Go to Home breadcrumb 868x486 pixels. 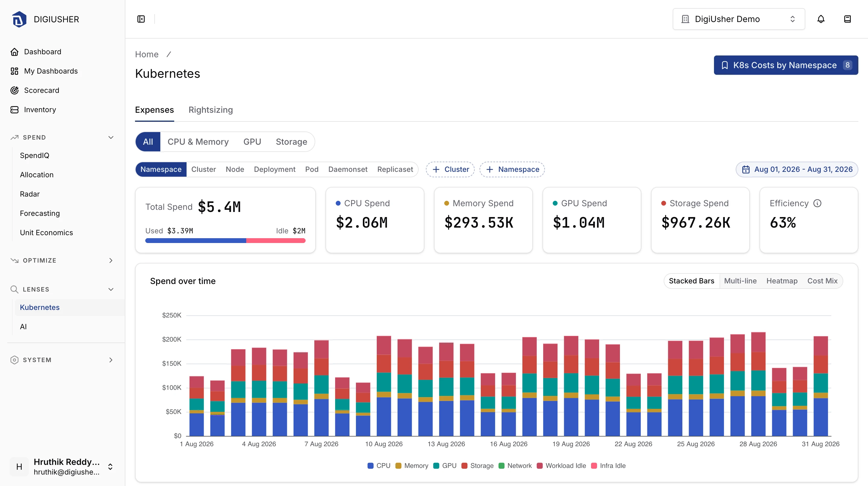coord(146,54)
